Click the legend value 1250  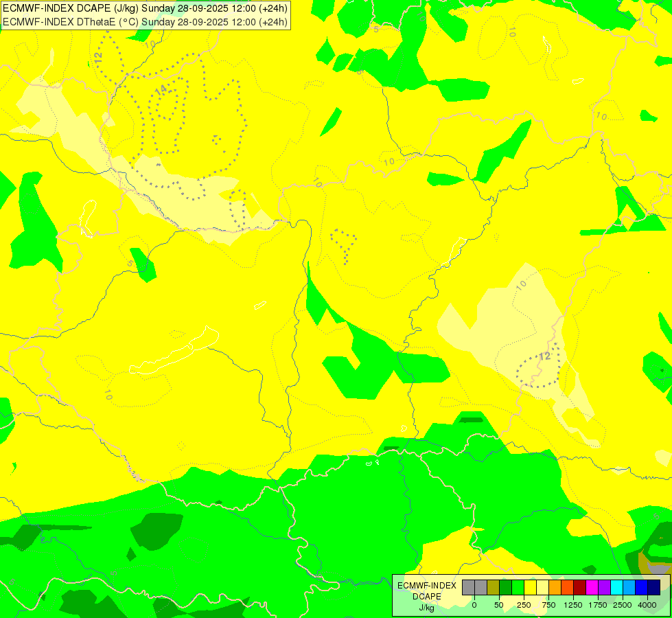(x=573, y=605)
